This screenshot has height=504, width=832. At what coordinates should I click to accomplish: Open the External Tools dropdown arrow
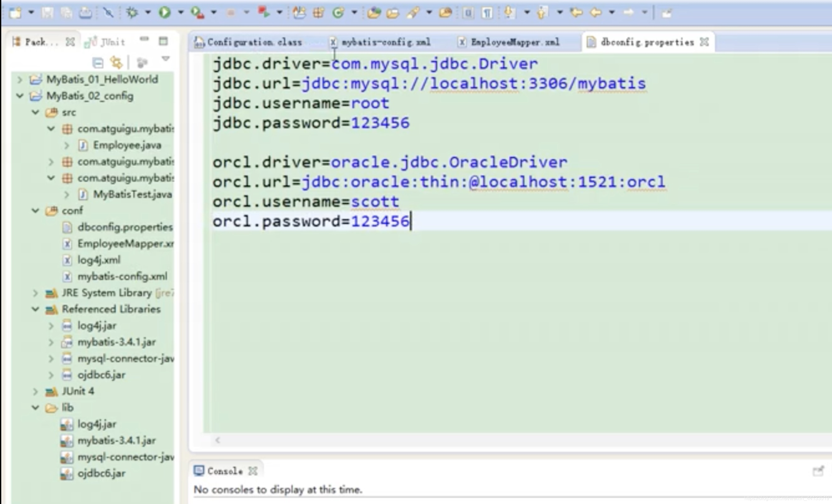pos(280,12)
